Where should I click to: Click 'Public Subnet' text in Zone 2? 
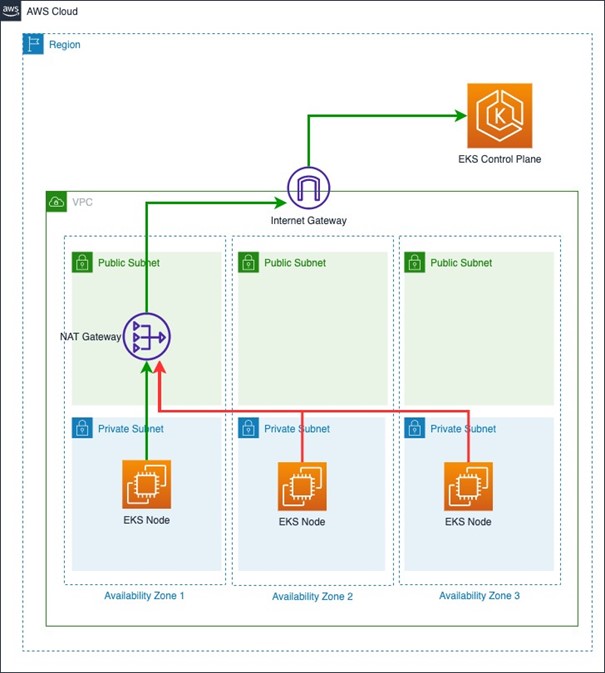click(x=295, y=263)
